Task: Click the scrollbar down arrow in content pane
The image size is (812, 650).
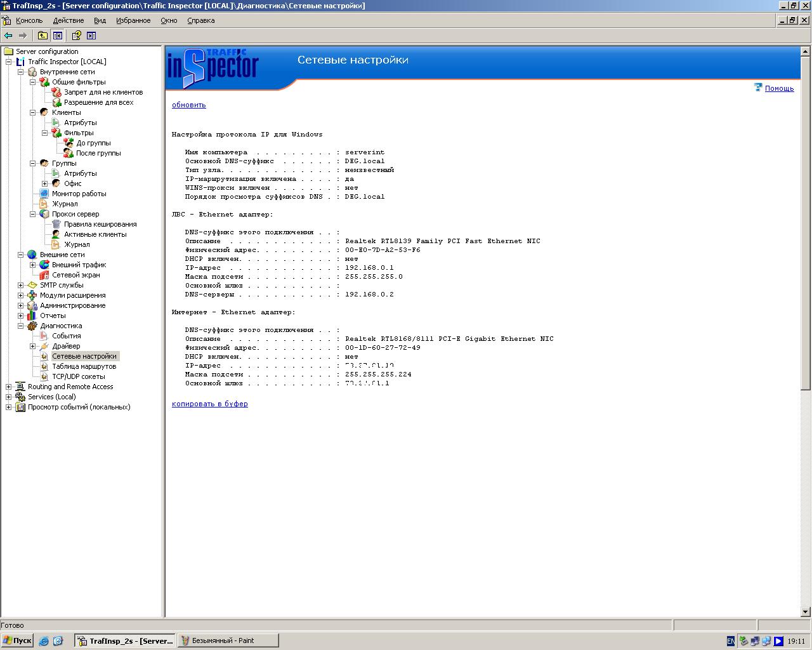Action: coord(806,612)
